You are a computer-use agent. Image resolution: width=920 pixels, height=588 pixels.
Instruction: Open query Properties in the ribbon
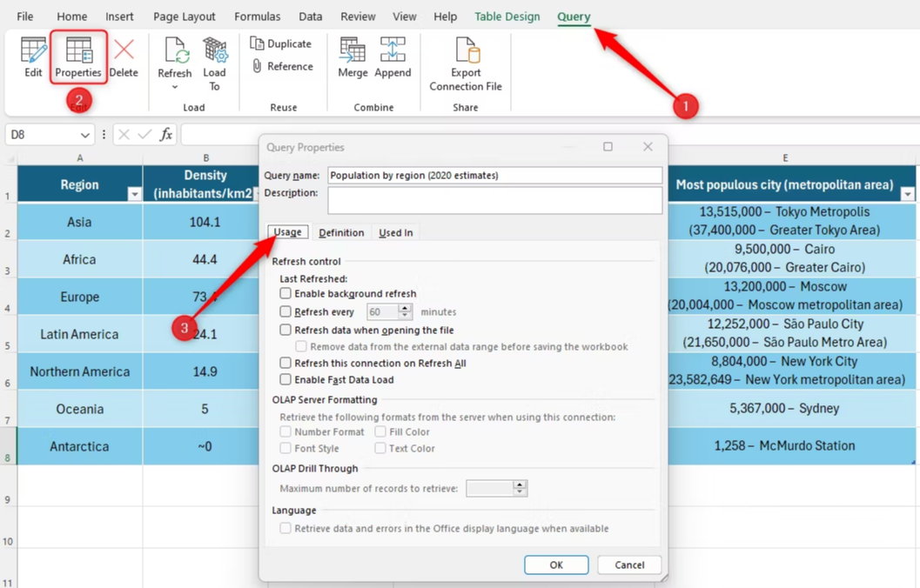78,57
